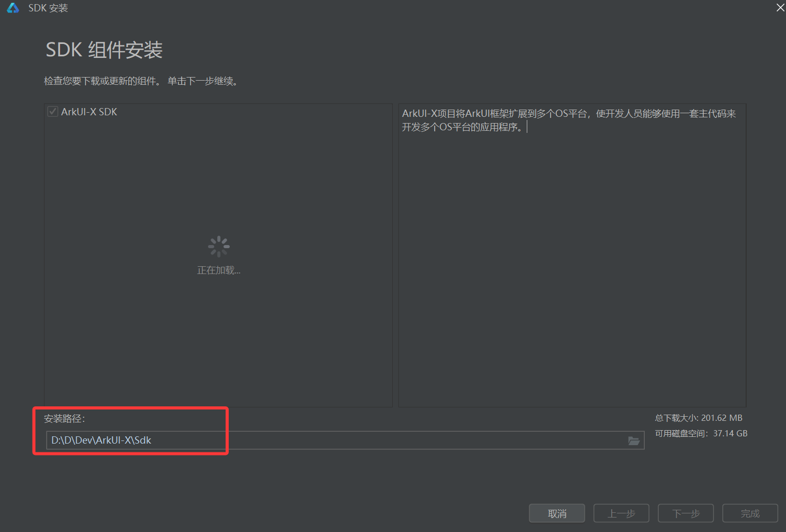Close the SDK 安装 dialog window
The image size is (786, 532).
tap(780, 7)
